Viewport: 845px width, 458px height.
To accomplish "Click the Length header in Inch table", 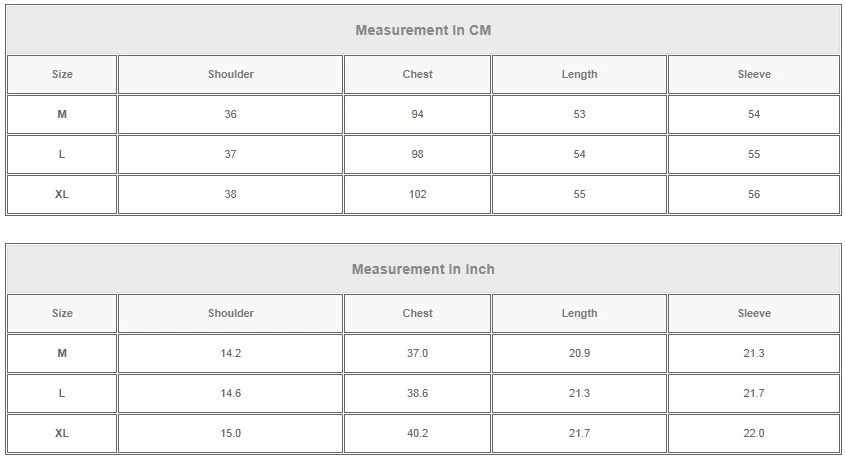I will tap(579, 314).
